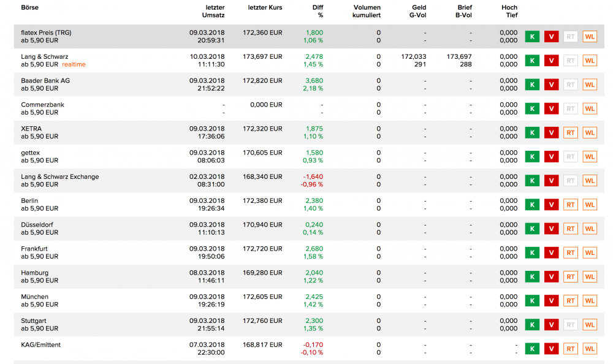
Task: Click the orange realtime label
Action: tap(74, 64)
